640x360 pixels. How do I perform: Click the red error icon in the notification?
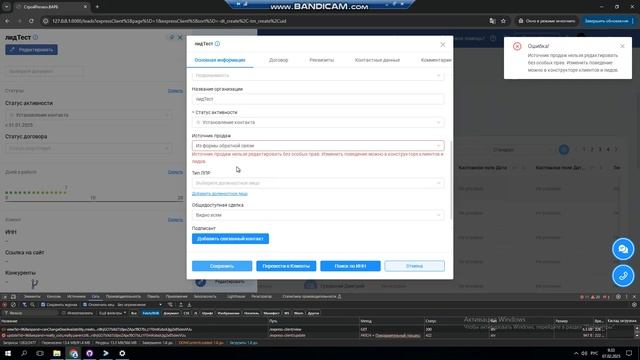pyautogui.click(x=517, y=46)
